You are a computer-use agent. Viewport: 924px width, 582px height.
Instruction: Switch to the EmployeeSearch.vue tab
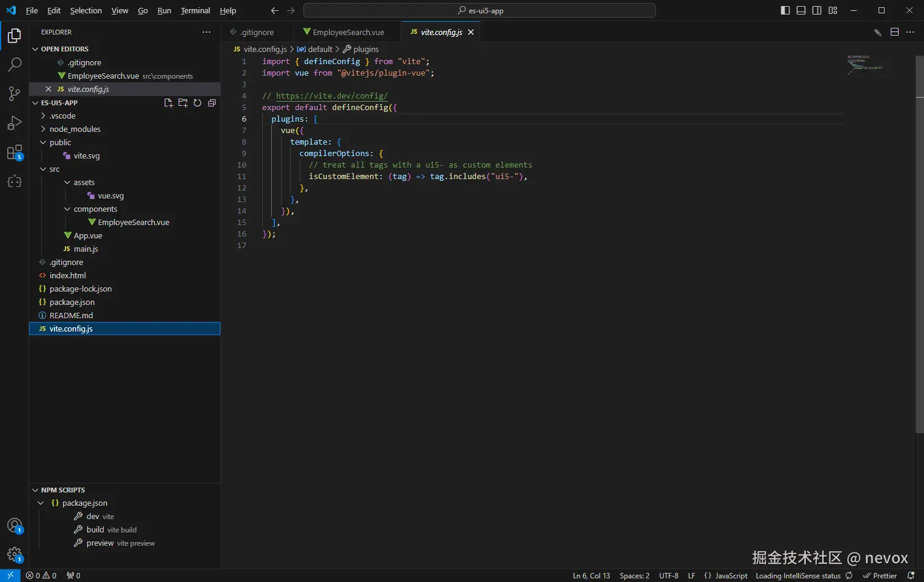pyautogui.click(x=348, y=32)
